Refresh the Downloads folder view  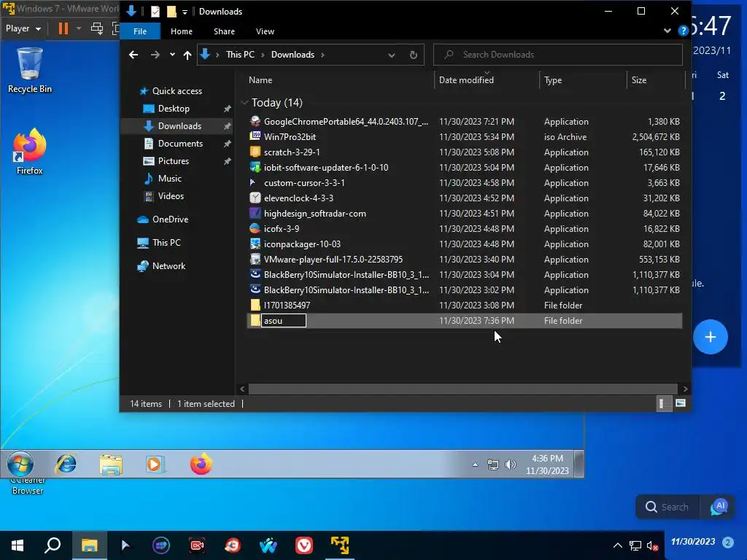pyautogui.click(x=413, y=55)
